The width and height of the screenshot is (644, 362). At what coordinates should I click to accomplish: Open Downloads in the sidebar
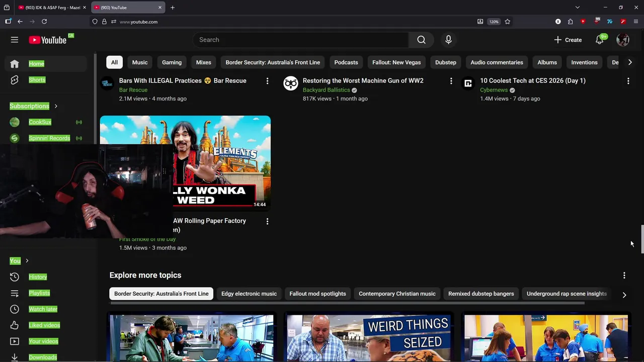43,357
